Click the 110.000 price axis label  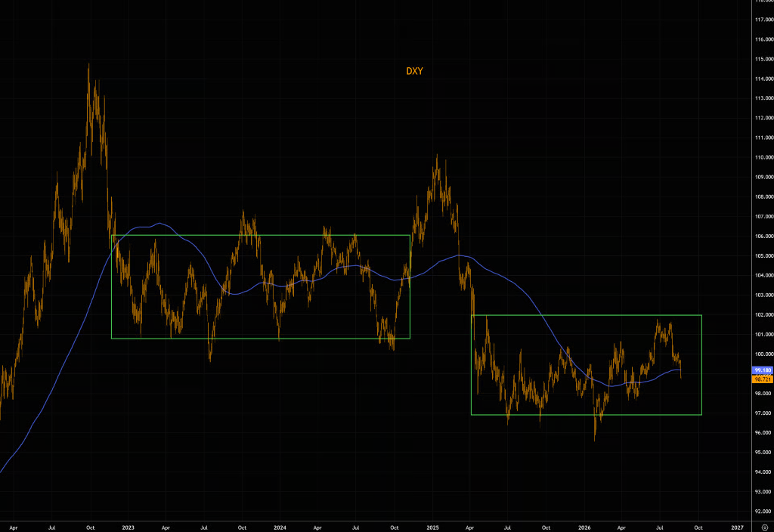pos(764,157)
